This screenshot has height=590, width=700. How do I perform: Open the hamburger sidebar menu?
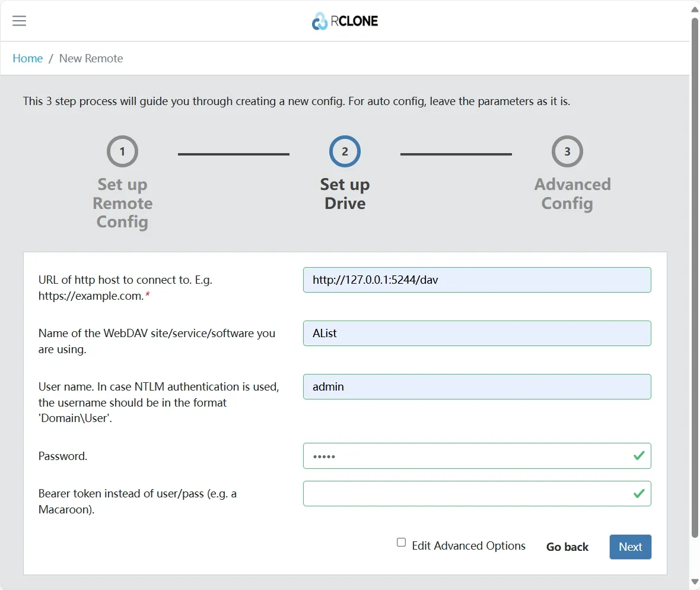pos(20,21)
